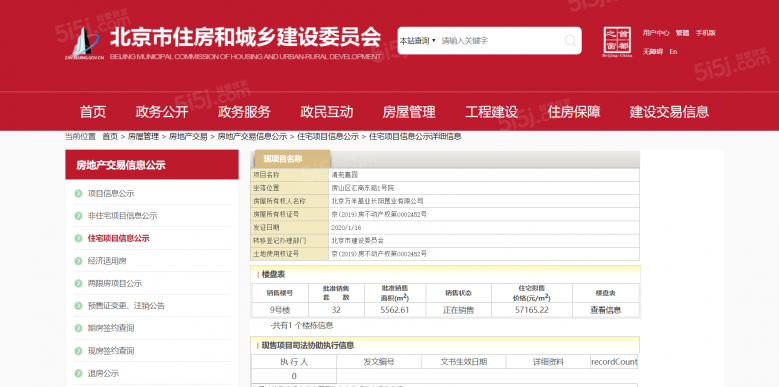Click the 9号楼 building cell
Image resolution: width=779 pixels, height=387 pixels.
coord(280,310)
